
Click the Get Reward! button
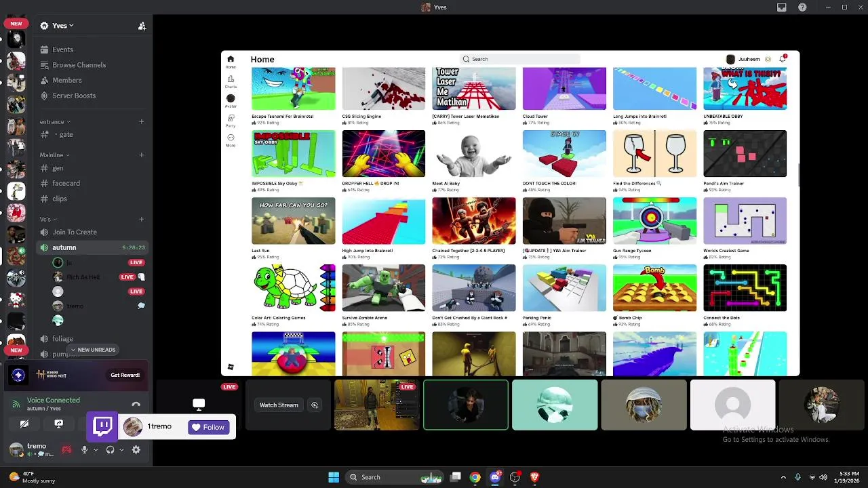pos(125,375)
